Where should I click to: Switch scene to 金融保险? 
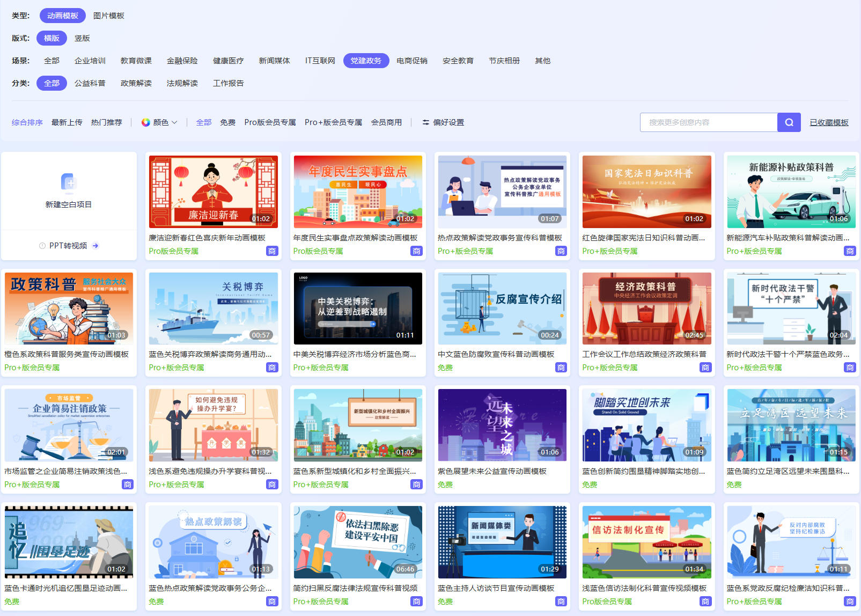pyautogui.click(x=182, y=60)
